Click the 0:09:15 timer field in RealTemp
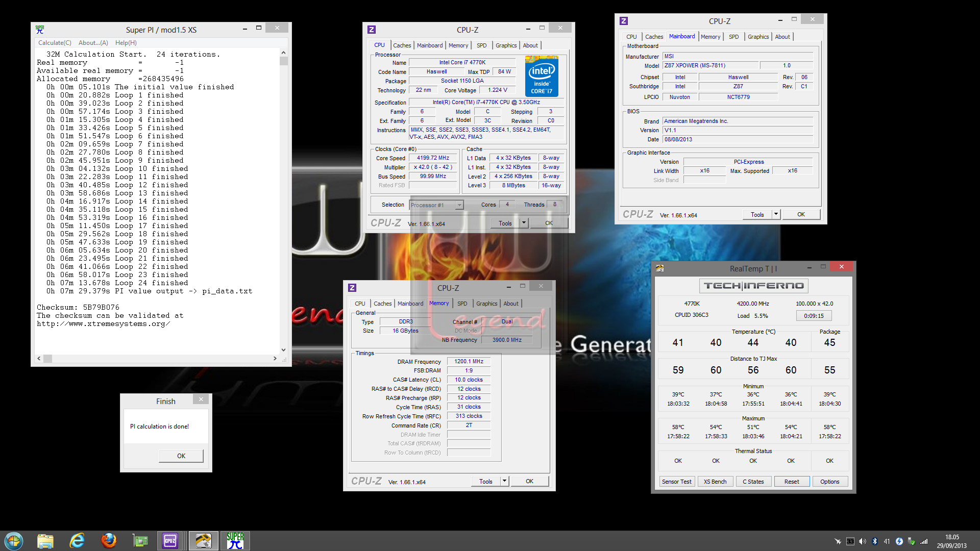The image size is (980, 551). coord(814,316)
